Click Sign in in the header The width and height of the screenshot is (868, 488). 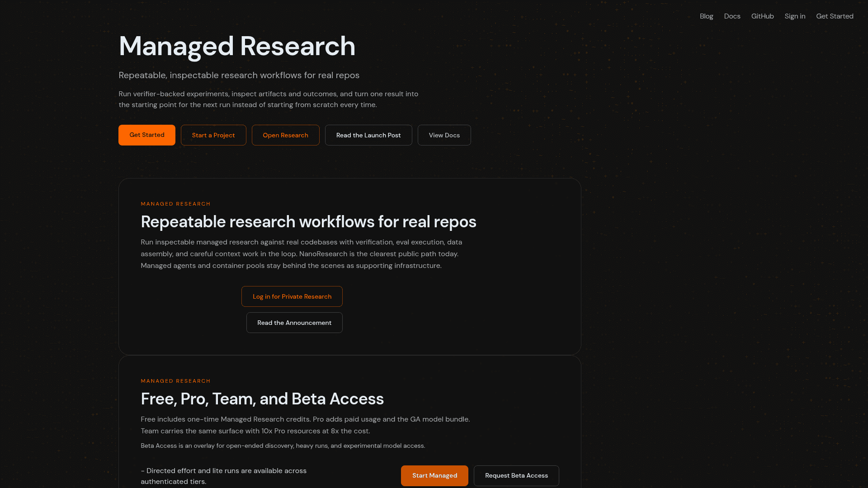[x=795, y=16]
